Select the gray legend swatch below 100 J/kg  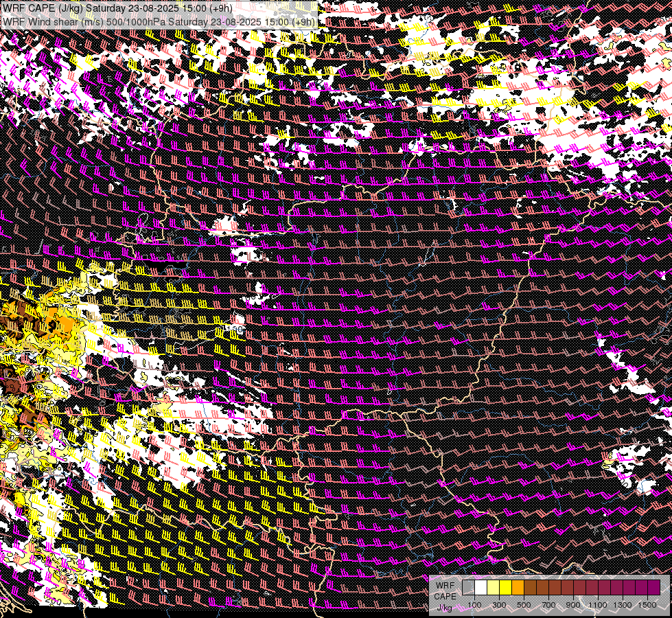click(x=468, y=587)
